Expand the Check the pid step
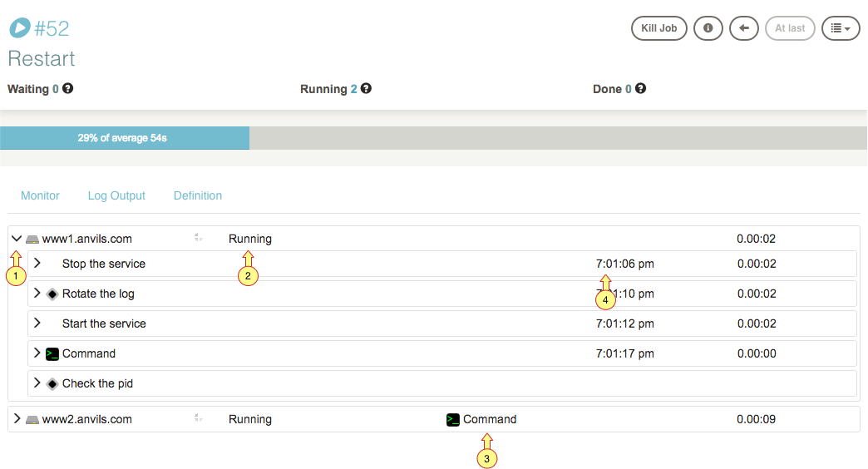Screen dimensions: 868x469 point(37,383)
